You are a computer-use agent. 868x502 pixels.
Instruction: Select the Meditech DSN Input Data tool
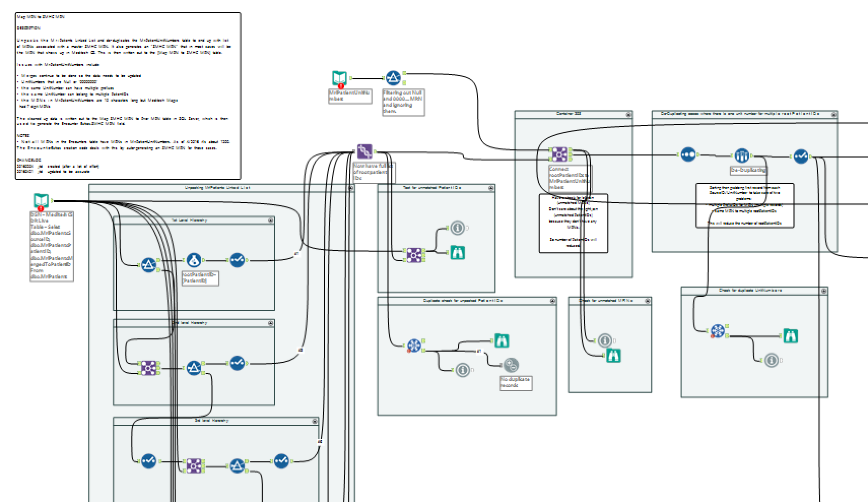tap(41, 201)
